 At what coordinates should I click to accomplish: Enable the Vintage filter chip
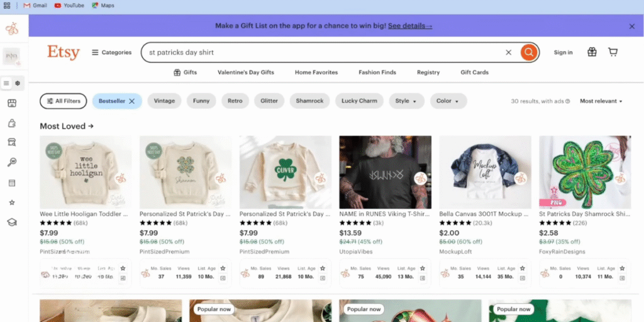[164, 101]
